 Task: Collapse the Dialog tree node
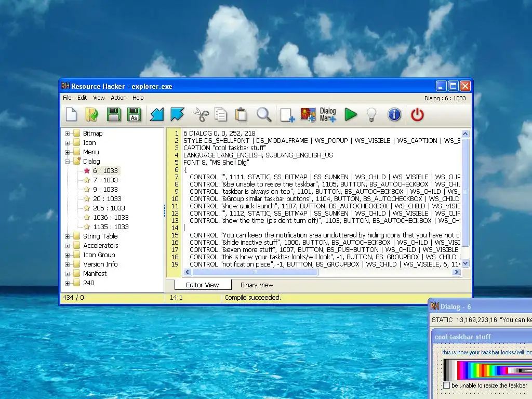click(x=67, y=162)
